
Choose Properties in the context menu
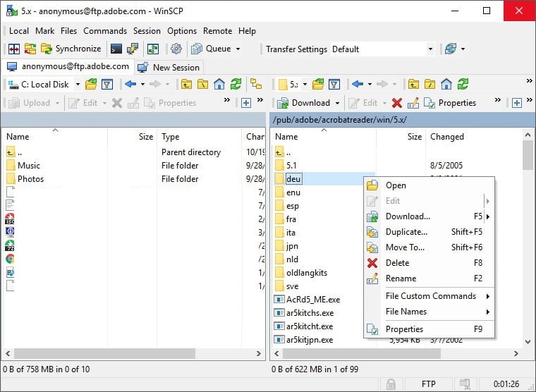(429, 329)
